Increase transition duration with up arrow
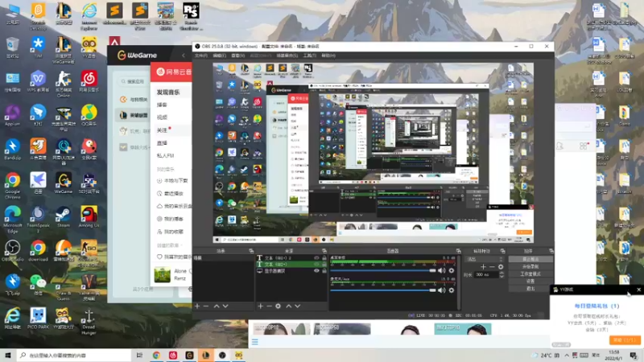Screen dimensions: 644x362 (502, 273)
